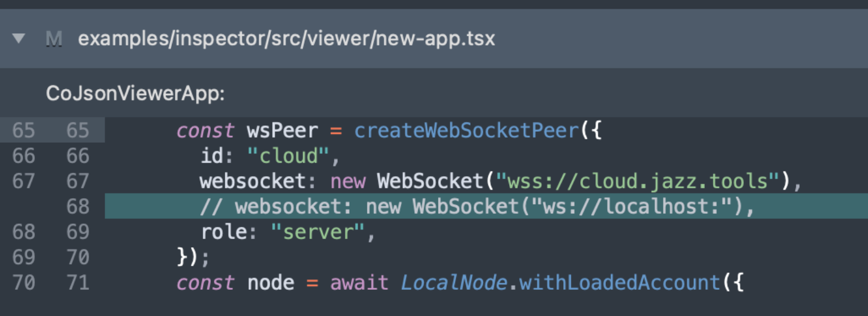Click the await keyword on line 71
868x316 pixels.
point(359,283)
